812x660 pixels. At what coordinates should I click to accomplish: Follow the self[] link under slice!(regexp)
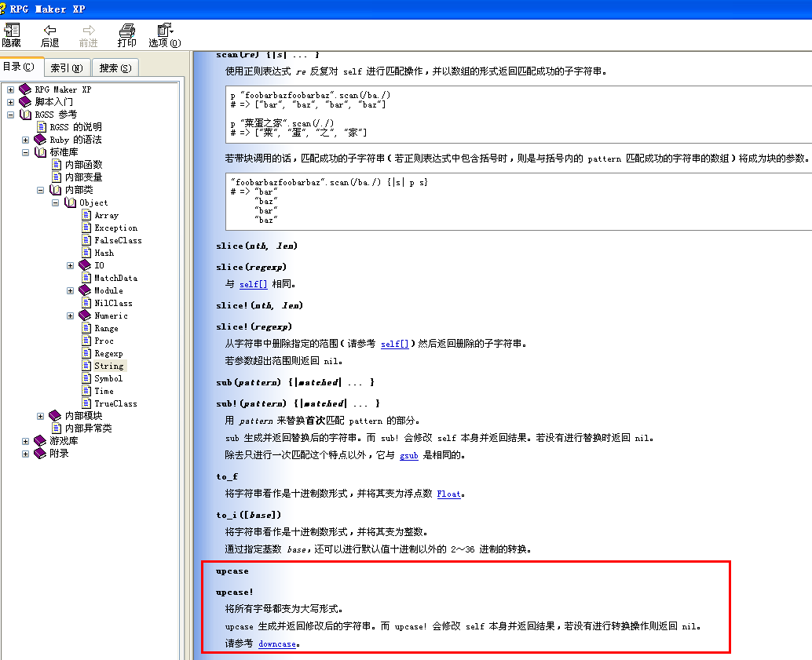pyautogui.click(x=394, y=344)
